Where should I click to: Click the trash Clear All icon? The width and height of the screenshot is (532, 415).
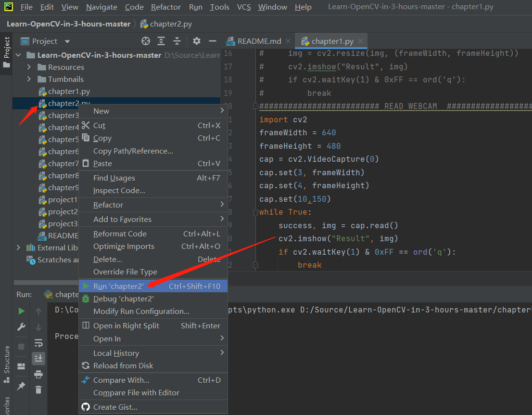(38, 389)
